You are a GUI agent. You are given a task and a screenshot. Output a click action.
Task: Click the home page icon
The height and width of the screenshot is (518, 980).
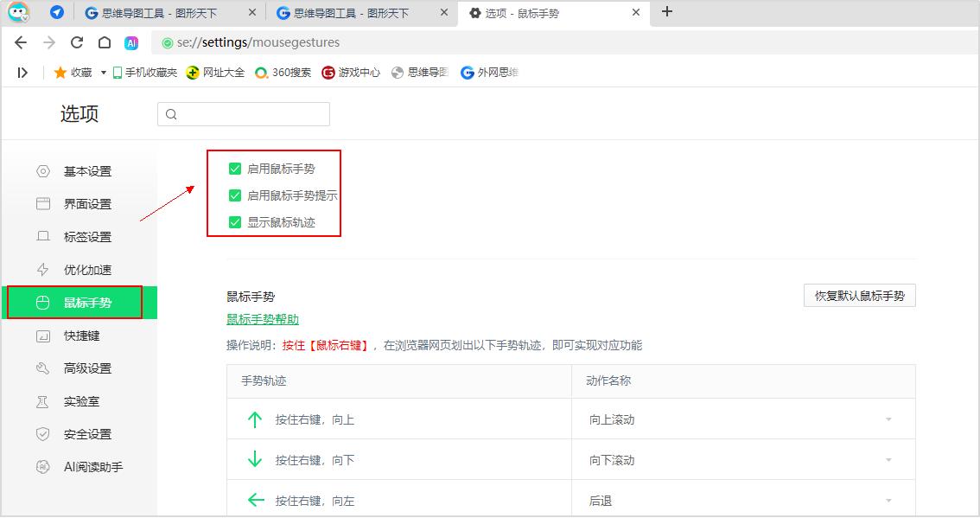click(x=104, y=42)
